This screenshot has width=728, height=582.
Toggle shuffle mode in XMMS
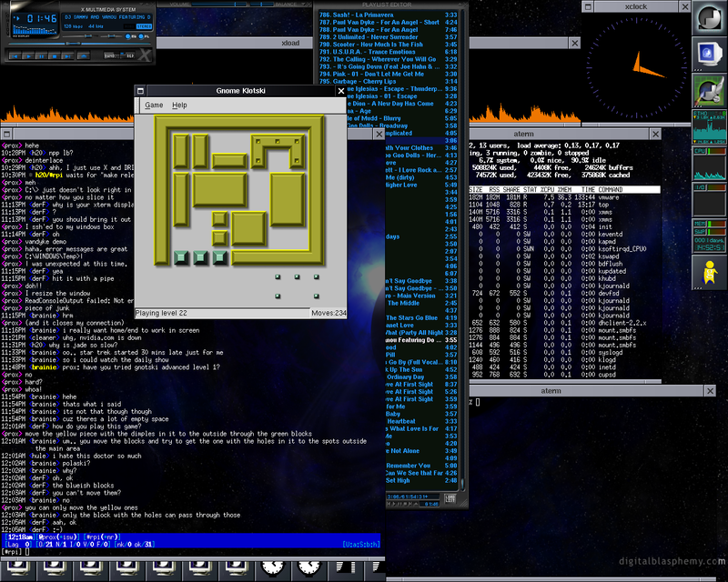tap(111, 55)
